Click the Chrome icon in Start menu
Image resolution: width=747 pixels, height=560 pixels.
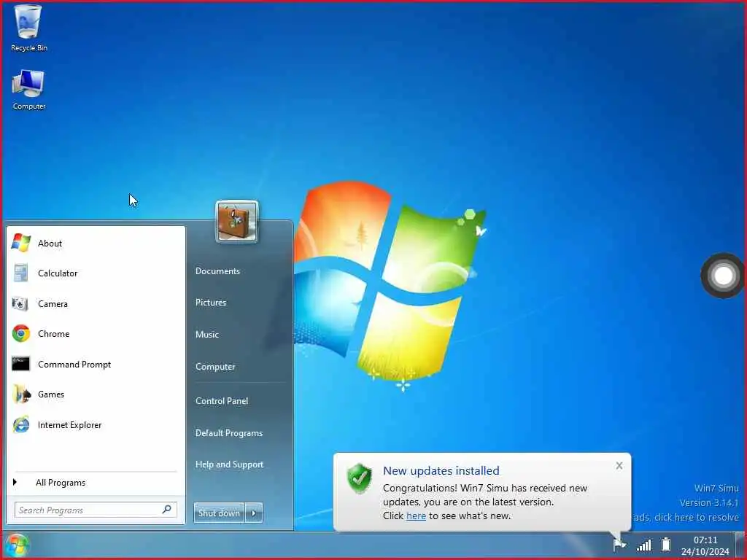click(21, 334)
